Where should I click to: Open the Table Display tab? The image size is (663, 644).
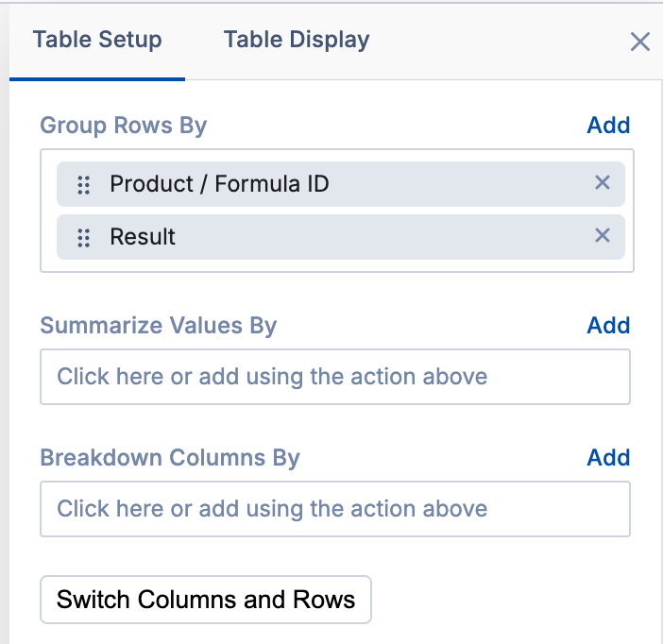pos(297,41)
